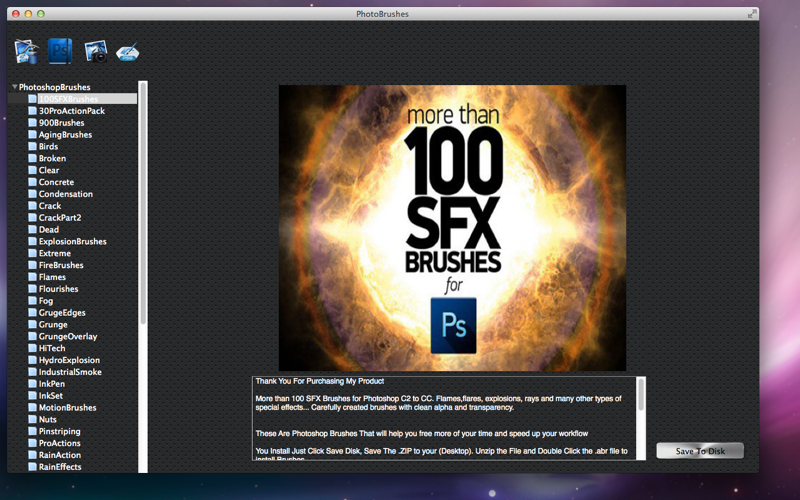
Task: Select the Flames brush set
Action: point(53,277)
